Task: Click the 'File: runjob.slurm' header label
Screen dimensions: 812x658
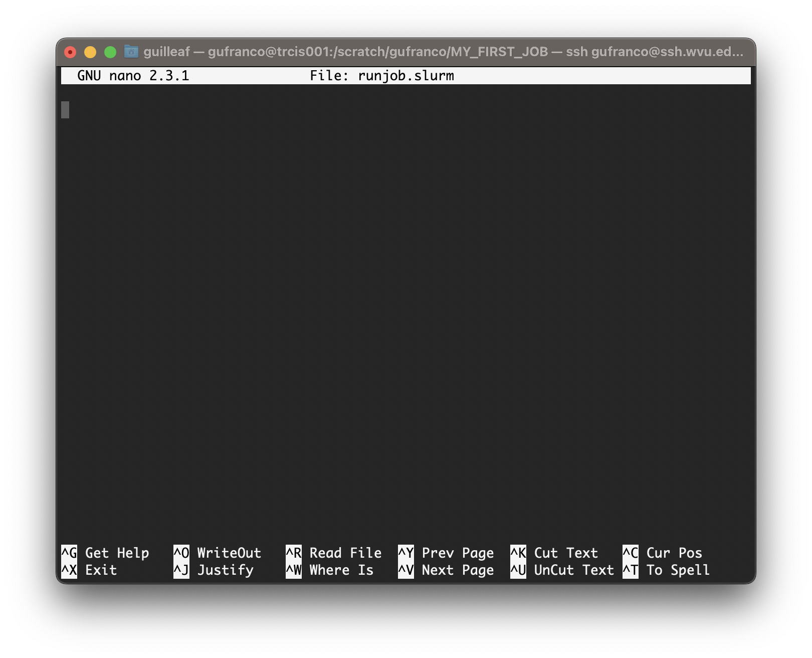Action: pyautogui.click(x=382, y=76)
